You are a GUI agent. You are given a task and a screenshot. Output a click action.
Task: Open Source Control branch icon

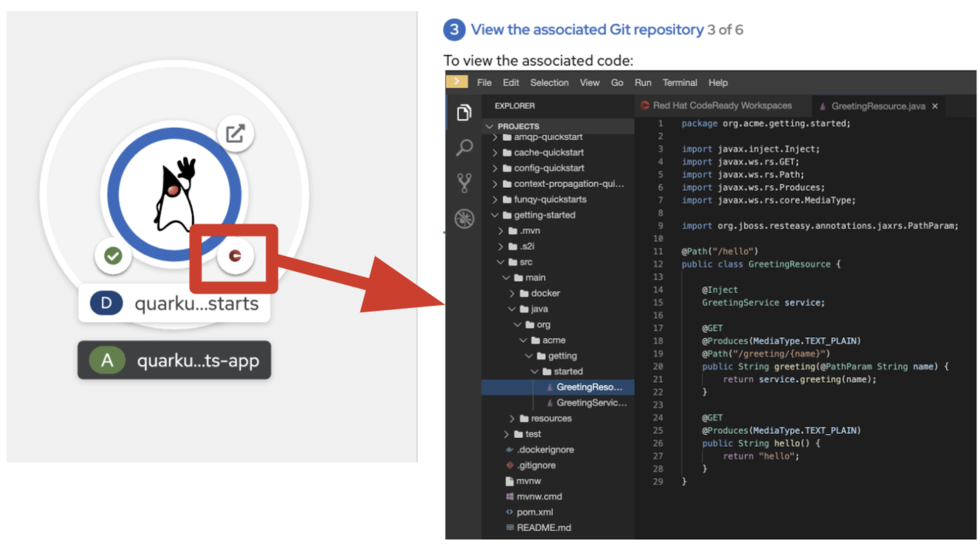click(x=464, y=182)
